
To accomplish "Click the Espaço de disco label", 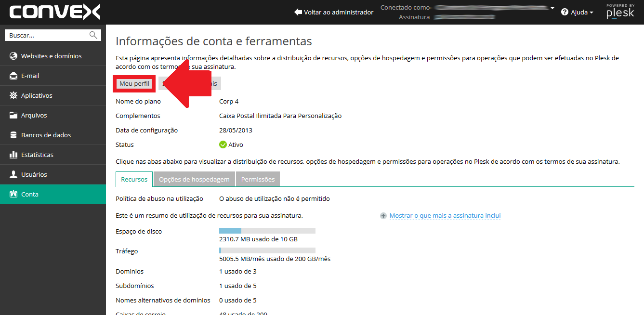I will 139,231.
